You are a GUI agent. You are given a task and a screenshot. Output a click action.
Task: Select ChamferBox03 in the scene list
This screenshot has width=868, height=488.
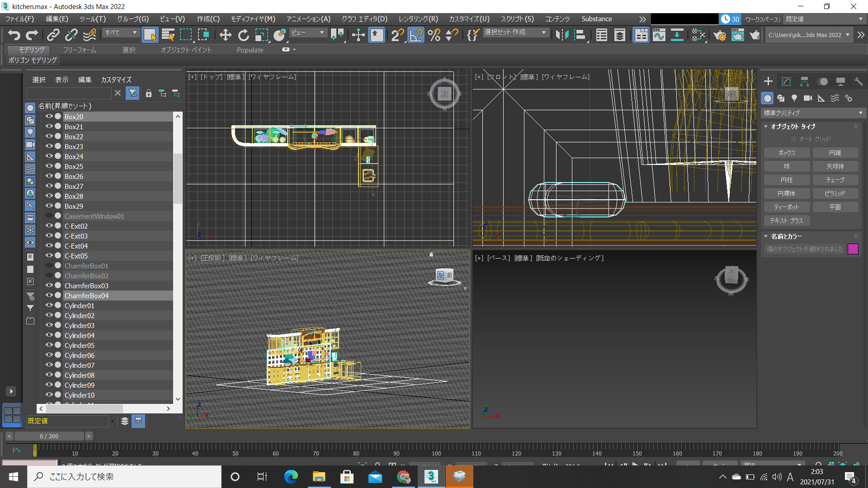pos(86,286)
